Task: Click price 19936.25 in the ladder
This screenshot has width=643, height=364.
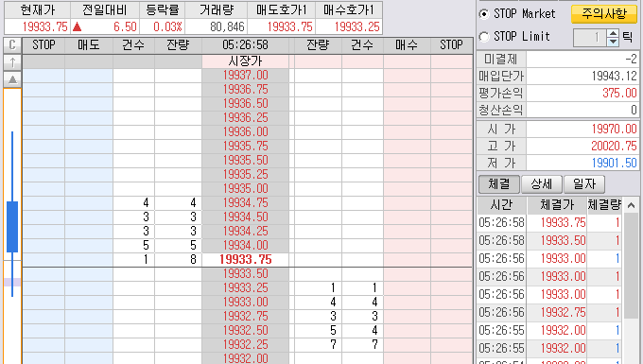Action: tap(245, 117)
